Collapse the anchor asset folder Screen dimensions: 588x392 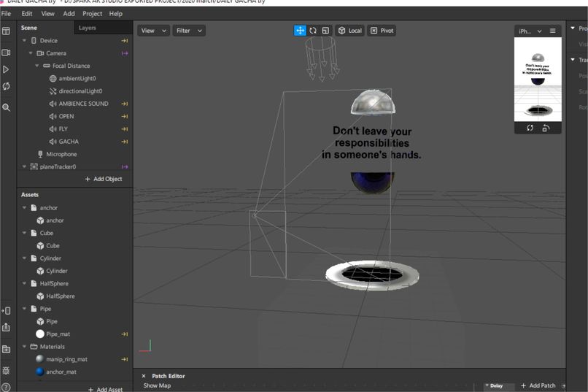click(24, 207)
